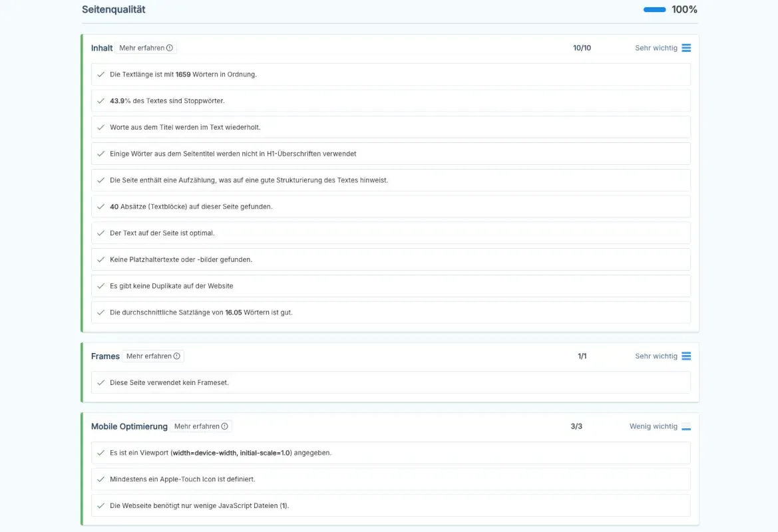Open the menu beside Wenig wichtig label

tap(686, 426)
